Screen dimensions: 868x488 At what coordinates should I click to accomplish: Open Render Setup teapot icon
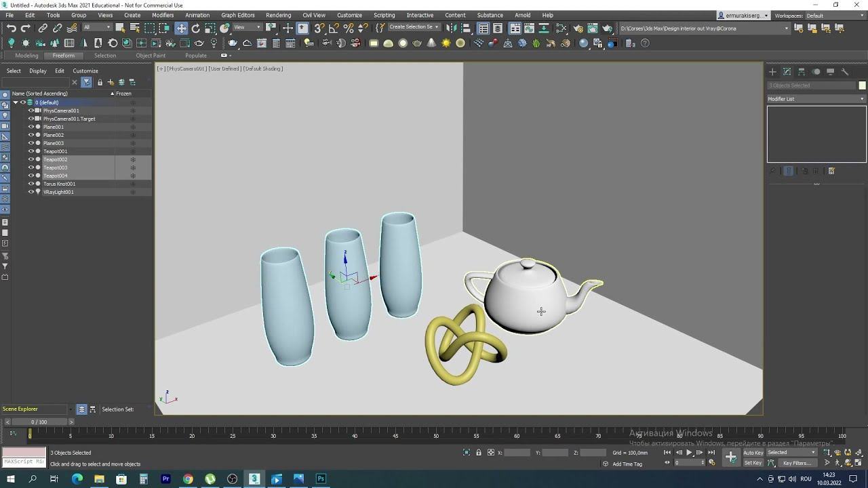578,28
